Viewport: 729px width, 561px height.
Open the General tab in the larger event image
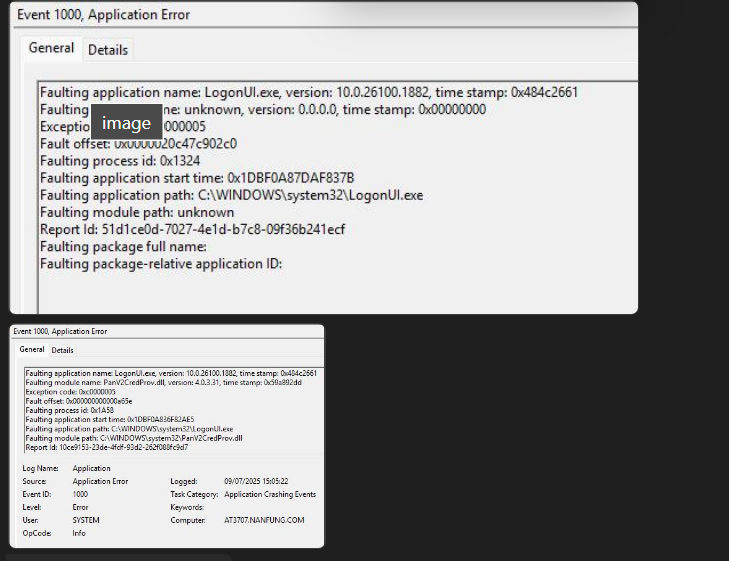(51, 48)
